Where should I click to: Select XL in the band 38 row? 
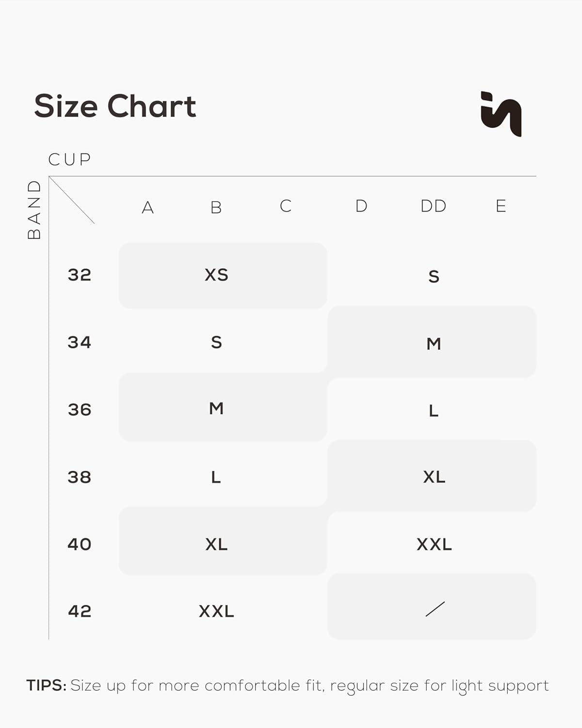434,477
